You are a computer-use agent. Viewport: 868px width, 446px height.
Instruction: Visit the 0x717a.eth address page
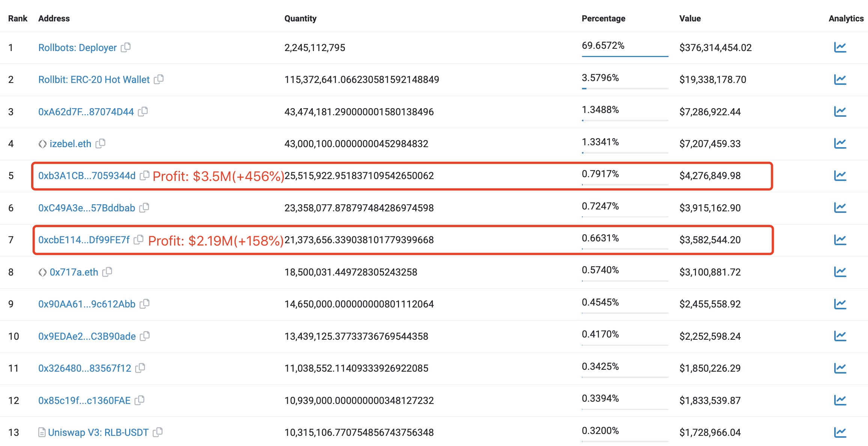(x=74, y=271)
